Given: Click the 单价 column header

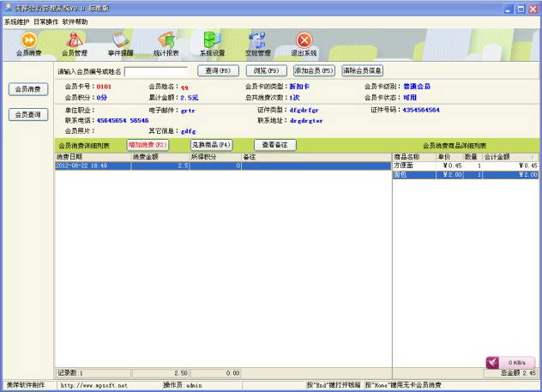Looking at the screenshot, I should click(x=449, y=157).
